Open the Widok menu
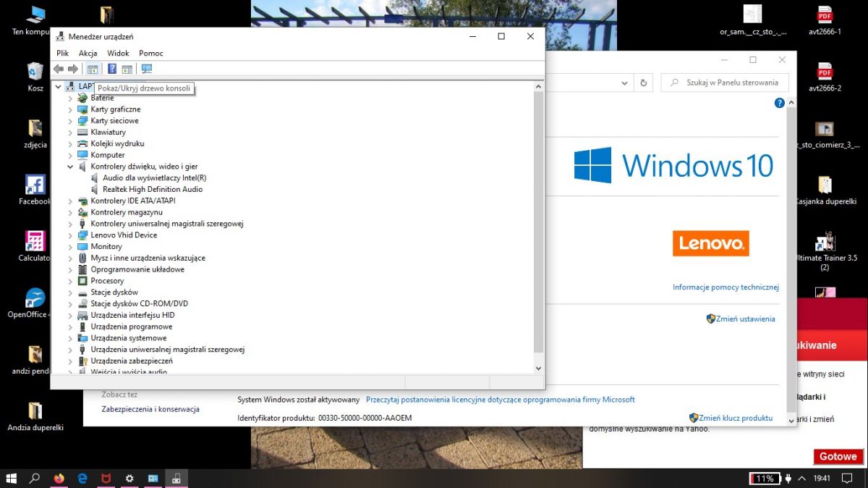 tap(118, 53)
